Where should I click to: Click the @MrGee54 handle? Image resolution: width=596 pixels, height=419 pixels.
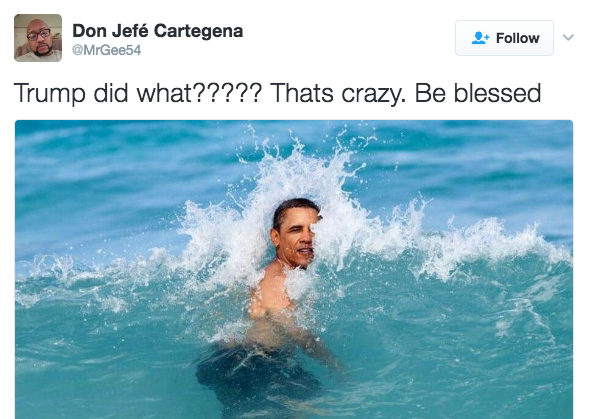106,50
